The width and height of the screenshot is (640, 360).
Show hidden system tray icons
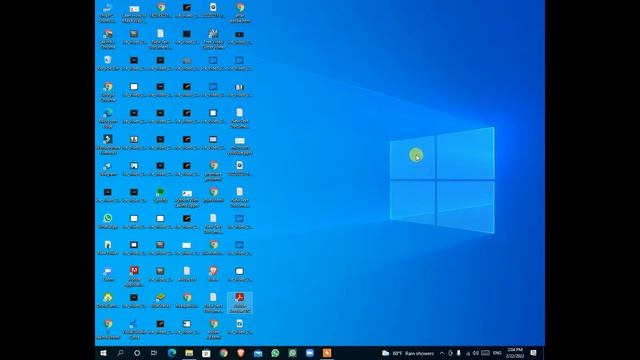pyautogui.click(x=442, y=353)
